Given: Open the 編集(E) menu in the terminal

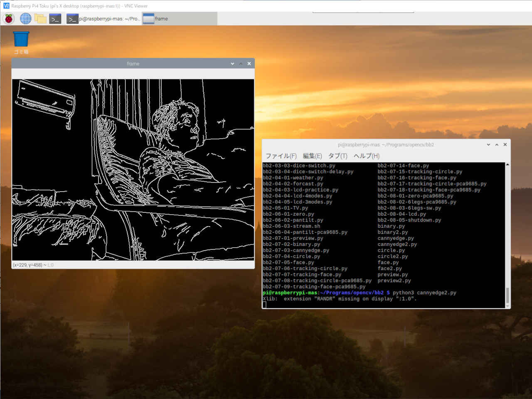Looking at the screenshot, I should (312, 156).
